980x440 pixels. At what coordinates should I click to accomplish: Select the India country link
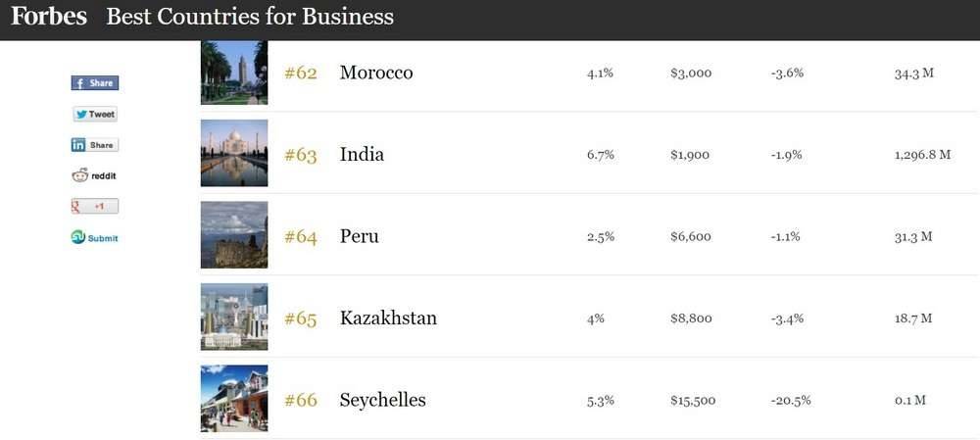tap(362, 155)
